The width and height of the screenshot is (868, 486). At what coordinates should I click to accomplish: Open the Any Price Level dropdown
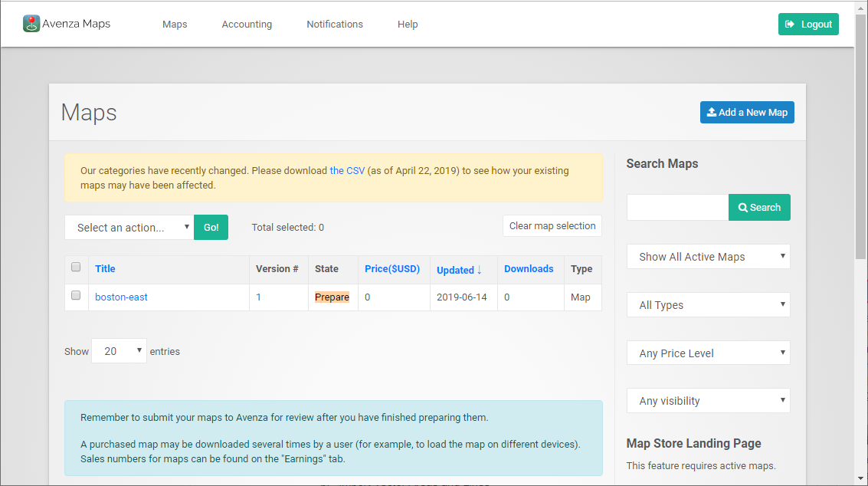(708, 353)
